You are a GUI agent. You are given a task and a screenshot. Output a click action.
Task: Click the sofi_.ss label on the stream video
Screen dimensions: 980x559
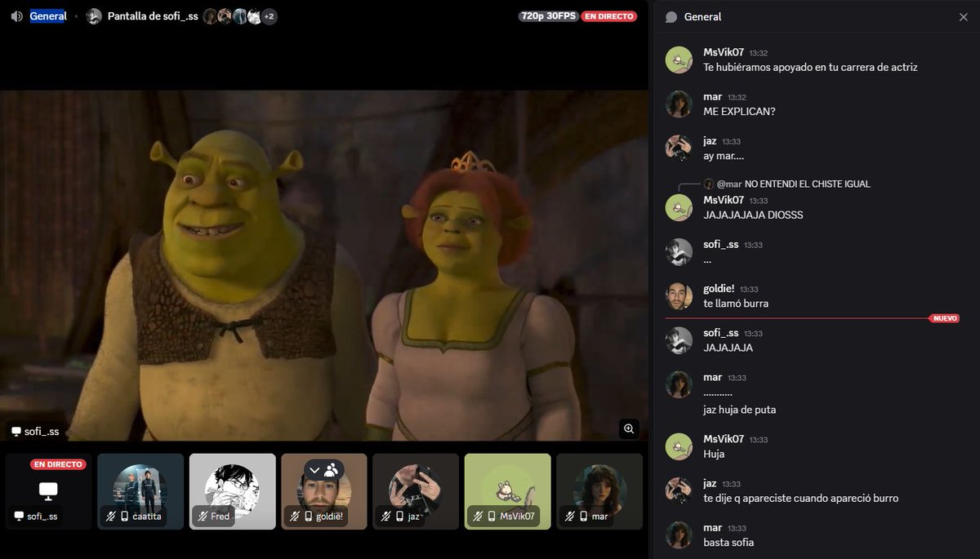pyautogui.click(x=35, y=432)
